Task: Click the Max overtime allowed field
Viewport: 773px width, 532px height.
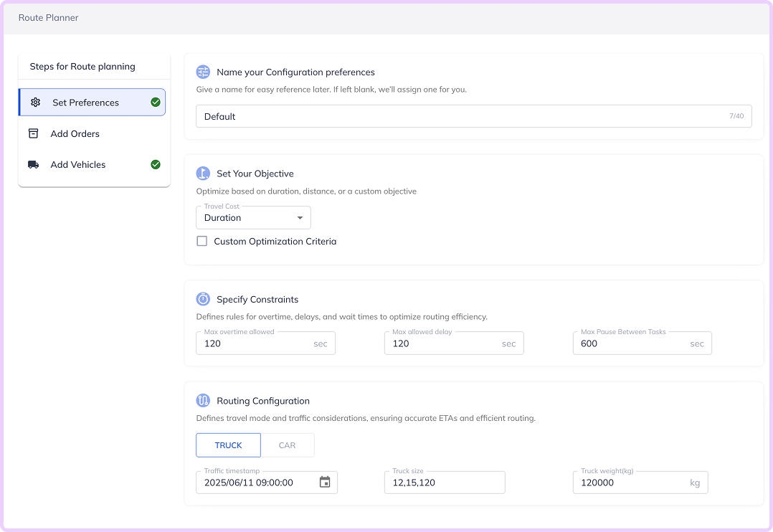Action: 266,343
